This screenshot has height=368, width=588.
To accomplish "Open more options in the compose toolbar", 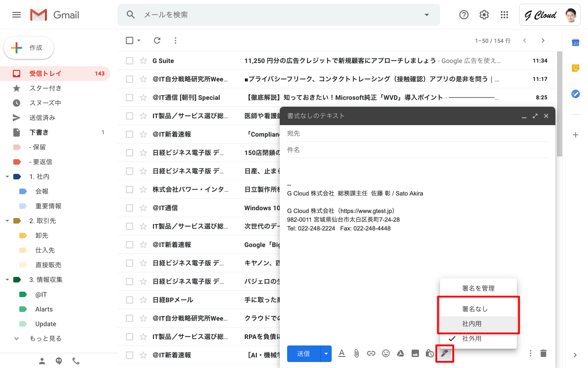I will pyautogui.click(x=531, y=353).
